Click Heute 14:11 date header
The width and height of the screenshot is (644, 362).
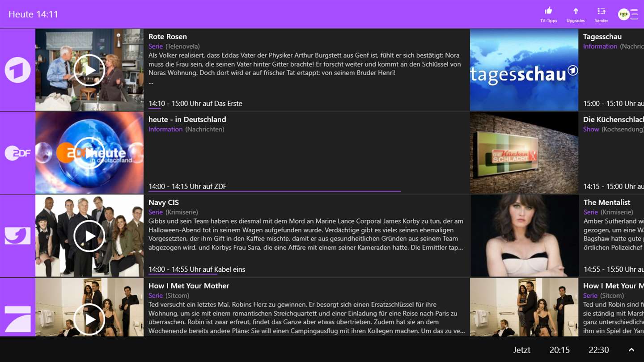(34, 14)
